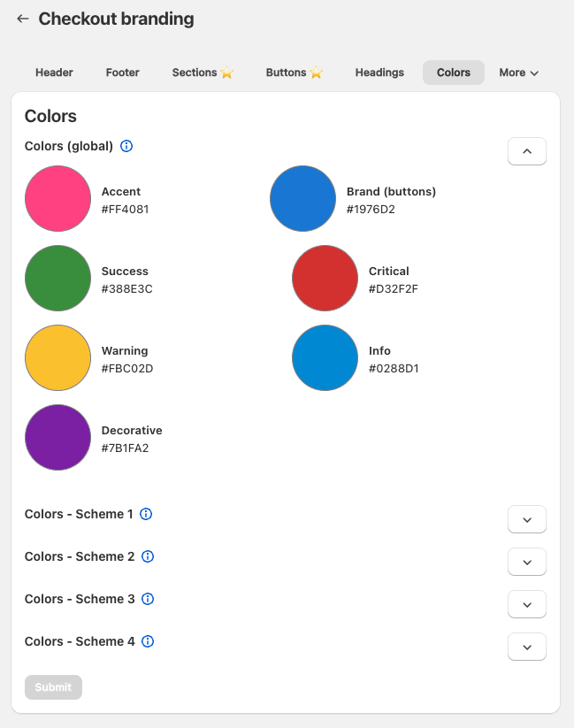This screenshot has width=574, height=728.
Task: Switch to the Footer tab
Action: 122,73
